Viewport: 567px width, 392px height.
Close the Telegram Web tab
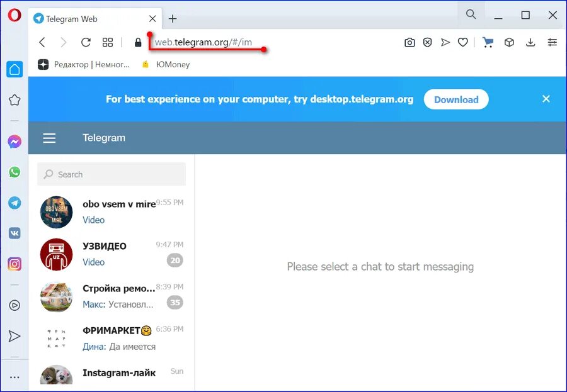pyautogui.click(x=152, y=19)
